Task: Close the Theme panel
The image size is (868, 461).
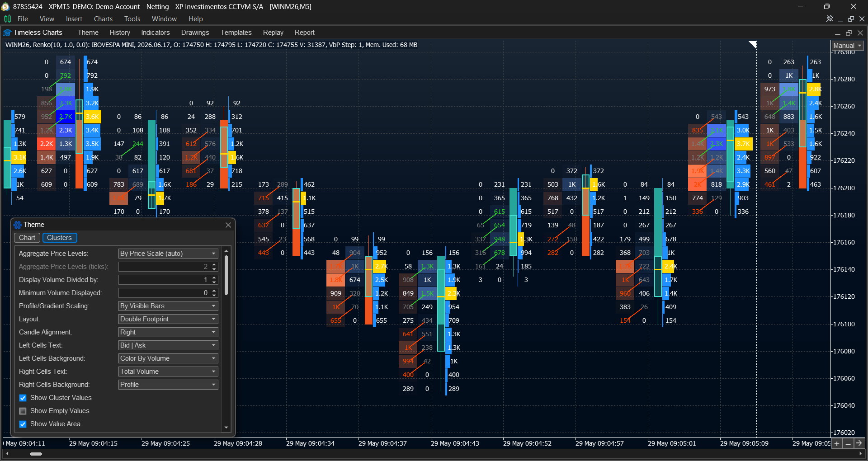Action: coord(228,225)
